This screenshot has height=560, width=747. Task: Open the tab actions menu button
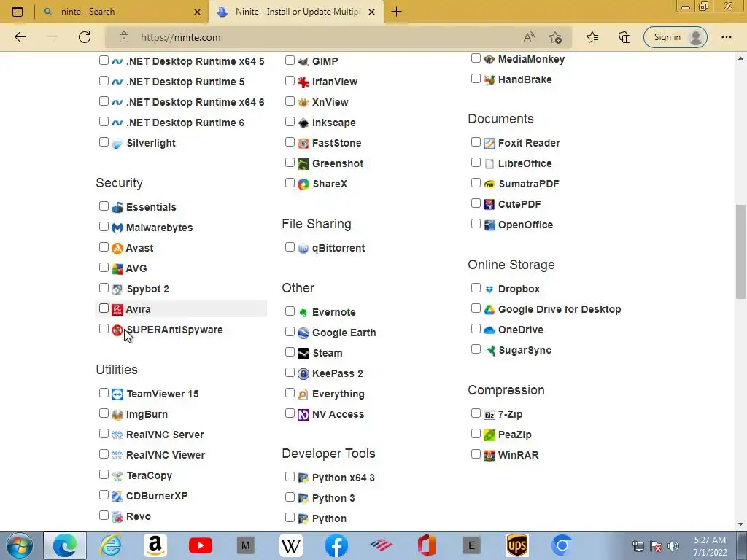(x=18, y=12)
